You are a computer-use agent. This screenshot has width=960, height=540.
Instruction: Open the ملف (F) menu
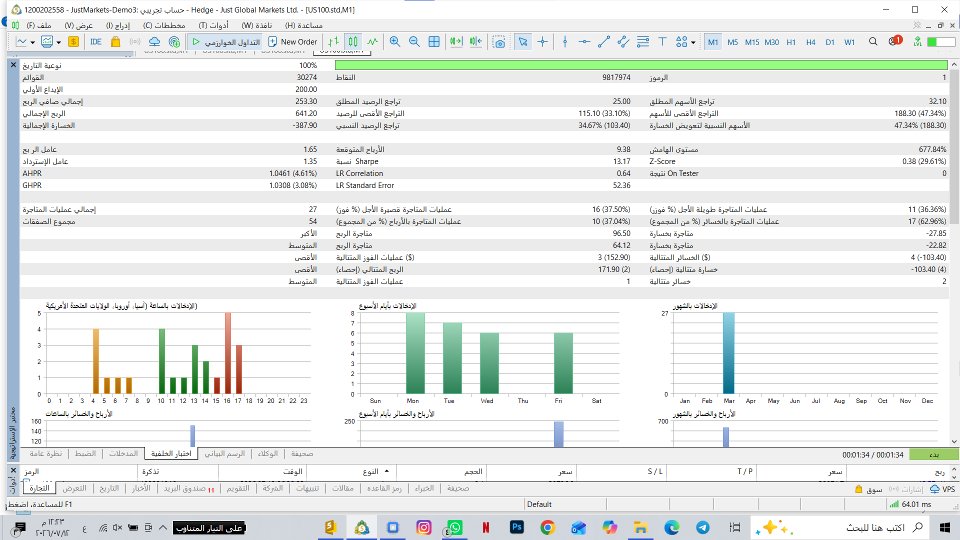[39, 25]
